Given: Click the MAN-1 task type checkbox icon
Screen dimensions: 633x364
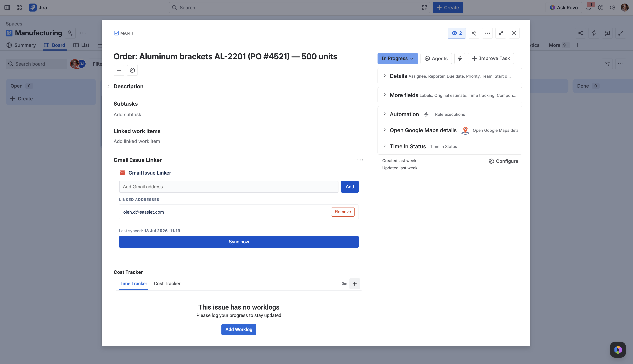Looking at the screenshot, I should [x=116, y=33].
